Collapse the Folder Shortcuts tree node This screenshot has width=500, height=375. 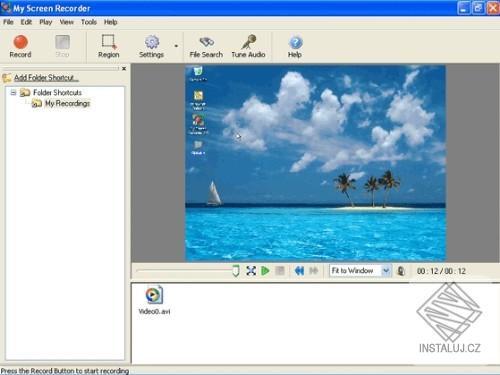[13, 92]
